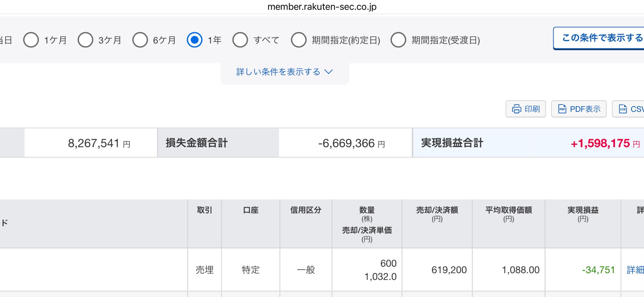Click the 損失金額合計 label

click(197, 143)
